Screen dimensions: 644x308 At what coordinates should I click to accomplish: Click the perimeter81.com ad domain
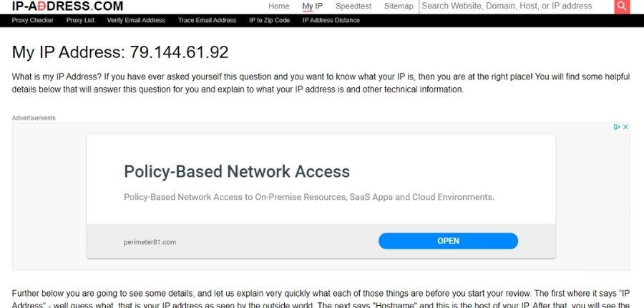[x=150, y=242]
